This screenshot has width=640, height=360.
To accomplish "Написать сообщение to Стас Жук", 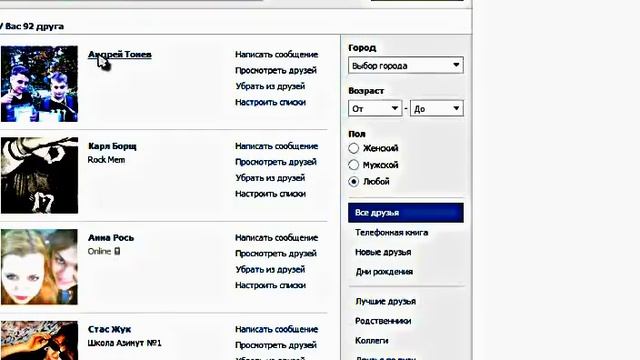I will (x=276, y=329).
